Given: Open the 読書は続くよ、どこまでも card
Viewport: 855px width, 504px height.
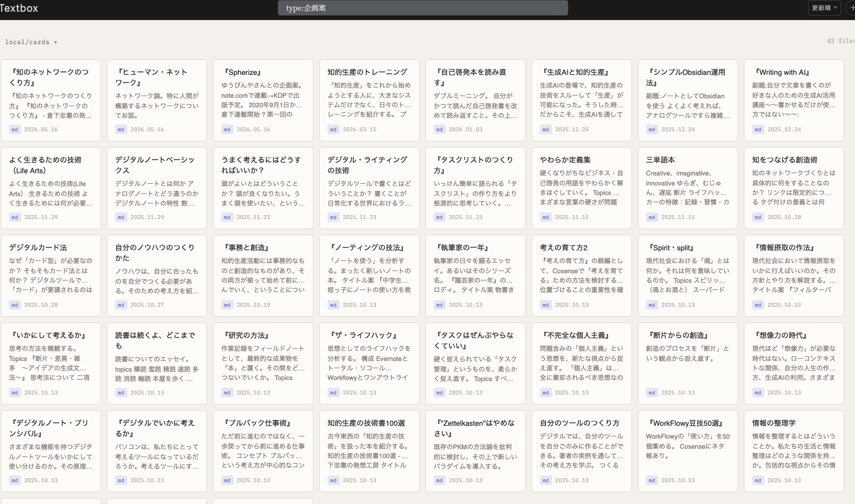Looking at the screenshot, I should 157,364.
